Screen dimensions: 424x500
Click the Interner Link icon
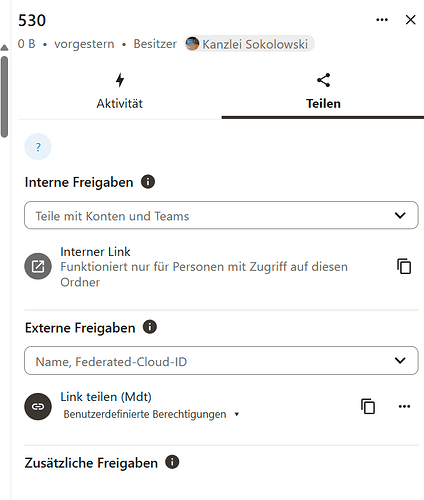tap(38, 266)
